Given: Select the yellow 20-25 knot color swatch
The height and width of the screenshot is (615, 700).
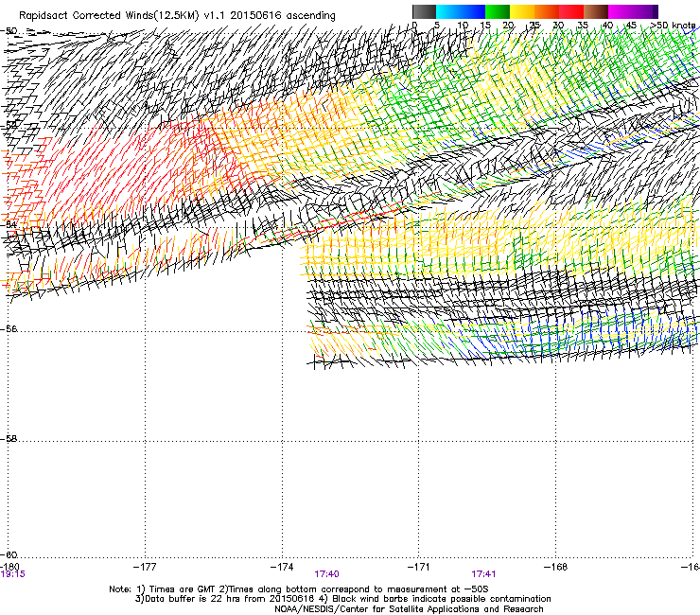Looking at the screenshot, I should [522, 11].
